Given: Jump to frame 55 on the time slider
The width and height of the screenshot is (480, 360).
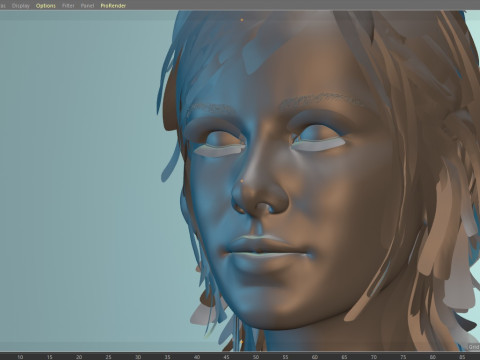Looking at the screenshot, I should [285, 357].
